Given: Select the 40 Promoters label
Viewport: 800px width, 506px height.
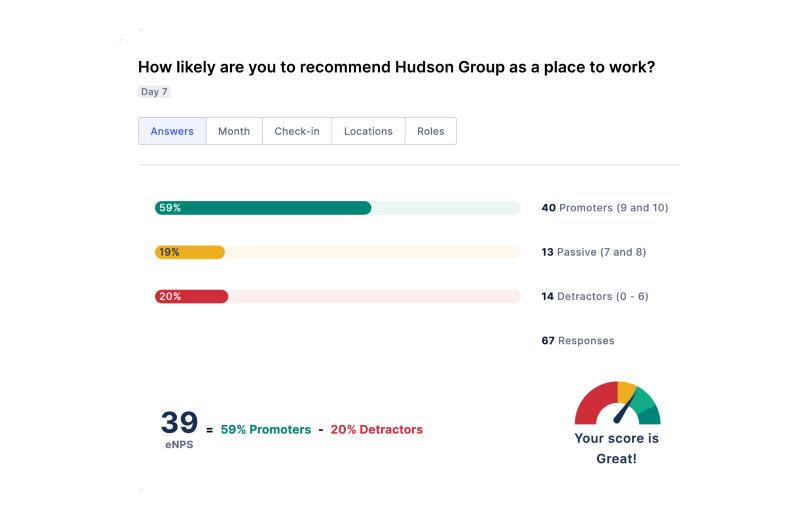Looking at the screenshot, I should (605, 208).
